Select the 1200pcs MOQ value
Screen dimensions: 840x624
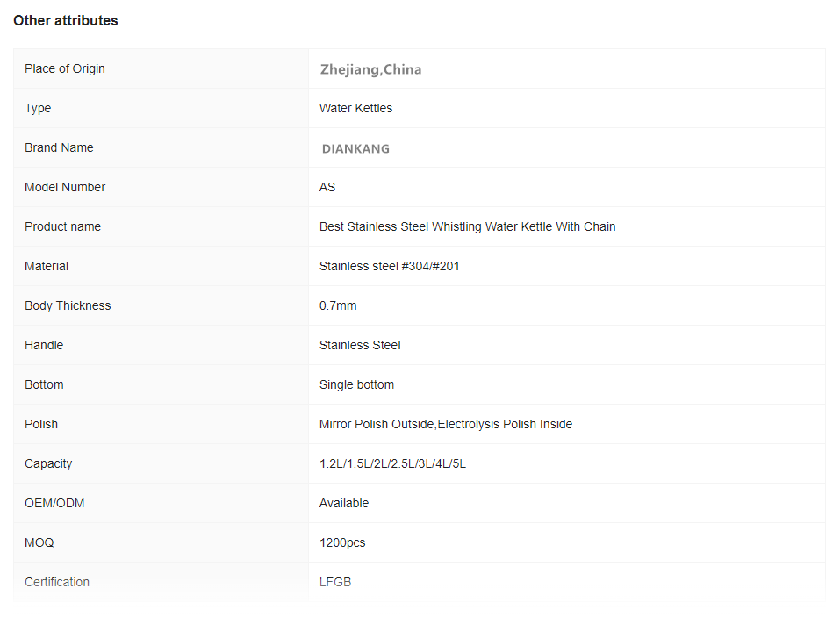pyautogui.click(x=342, y=542)
